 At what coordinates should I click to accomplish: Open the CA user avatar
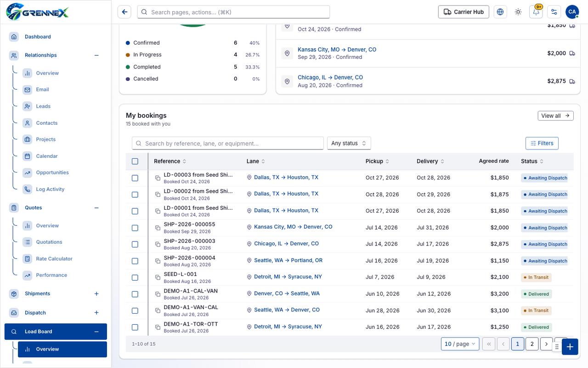click(x=572, y=12)
